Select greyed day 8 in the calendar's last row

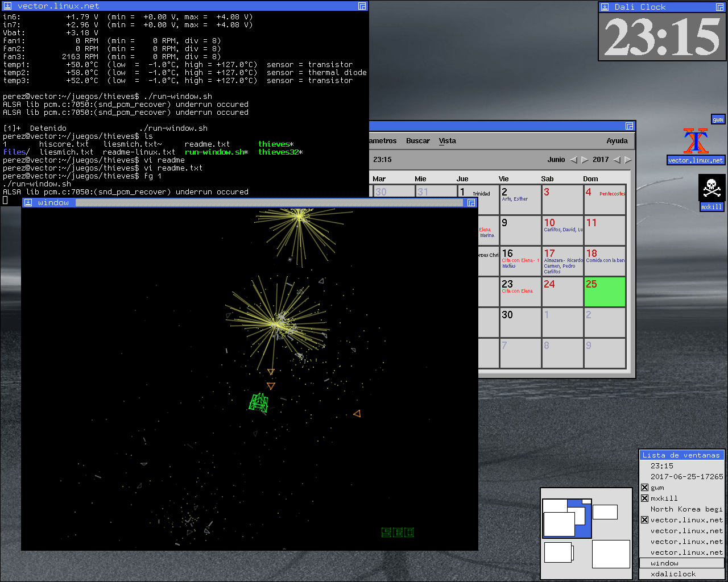pyautogui.click(x=562, y=353)
